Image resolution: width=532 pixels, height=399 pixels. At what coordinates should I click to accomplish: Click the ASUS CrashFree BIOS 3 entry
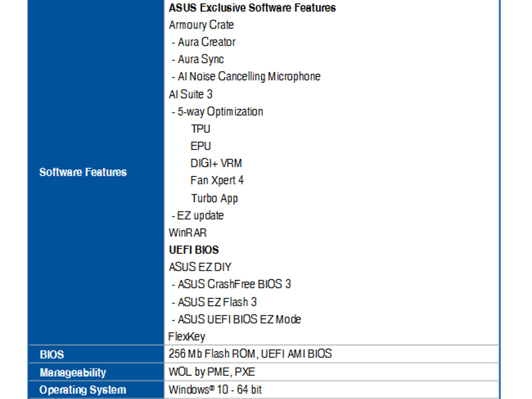(x=234, y=284)
